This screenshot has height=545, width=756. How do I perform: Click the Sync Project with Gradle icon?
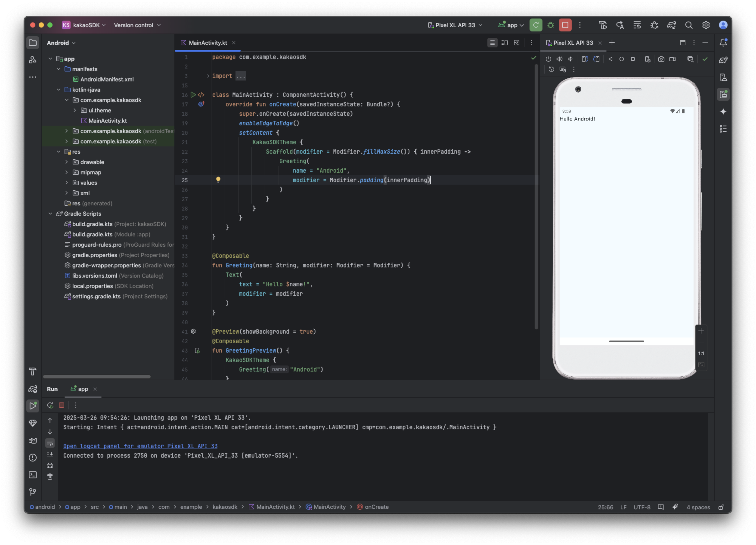(671, 25)
